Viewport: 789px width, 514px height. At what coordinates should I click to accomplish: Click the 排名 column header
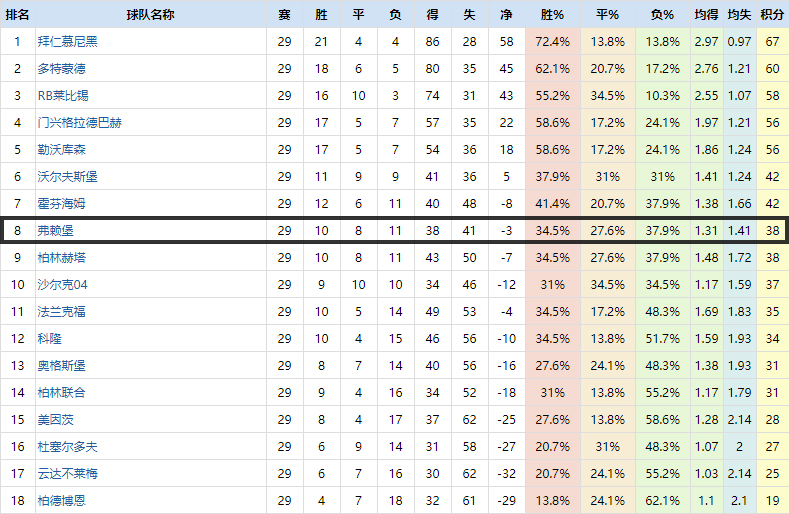pos(17,15)
